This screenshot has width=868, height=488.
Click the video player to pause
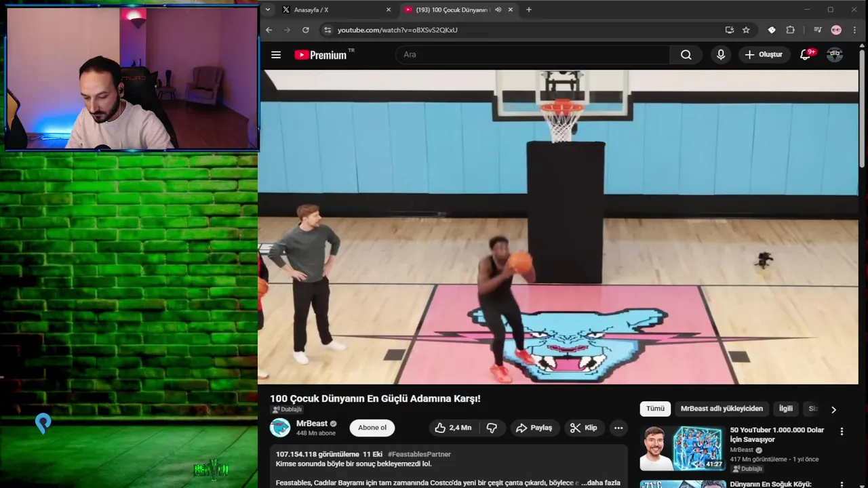point(559,227)
